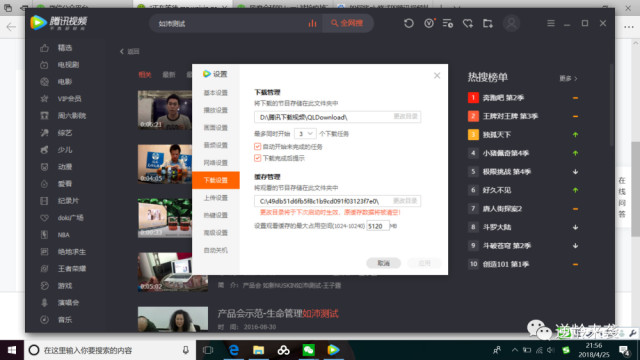The height and width of the screenshot is (360, 640).
Task: Switch to 网络设置 in settings dialog
Action: point(216,162)
